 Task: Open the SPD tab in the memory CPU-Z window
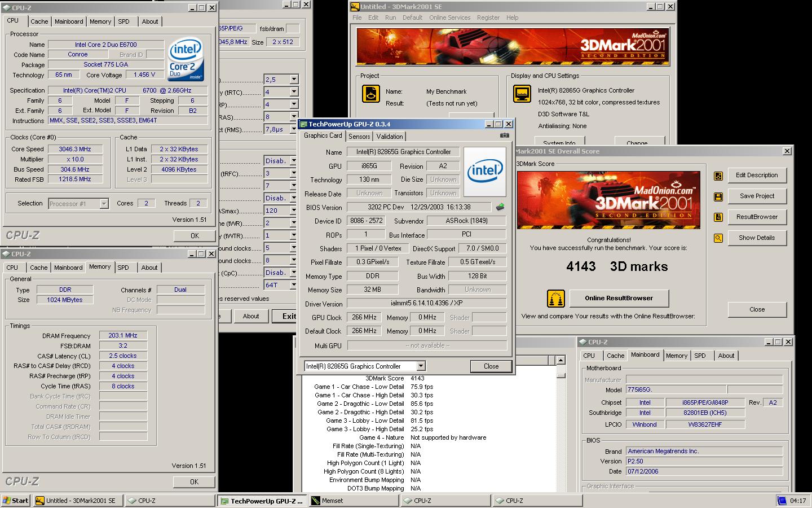123,268
